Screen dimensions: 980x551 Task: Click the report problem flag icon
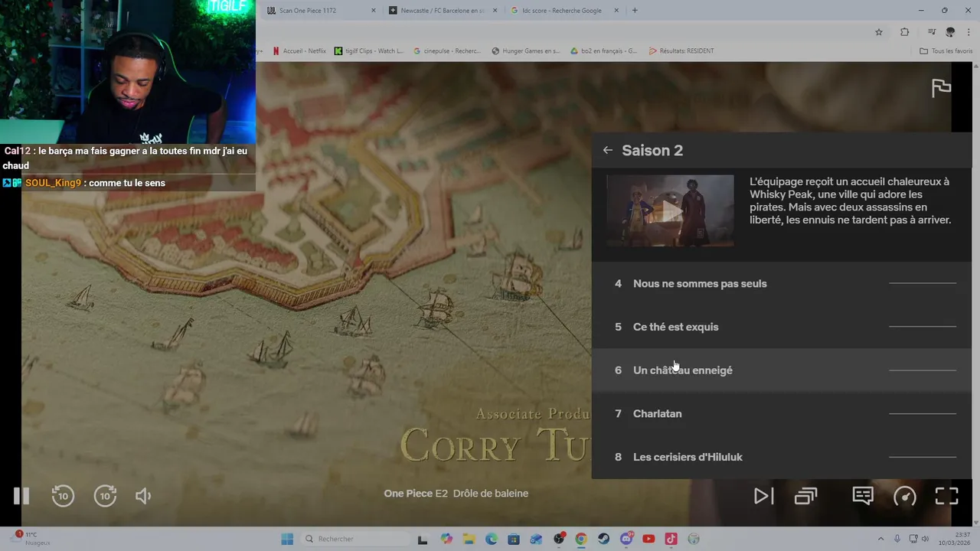tap(941, 88)
